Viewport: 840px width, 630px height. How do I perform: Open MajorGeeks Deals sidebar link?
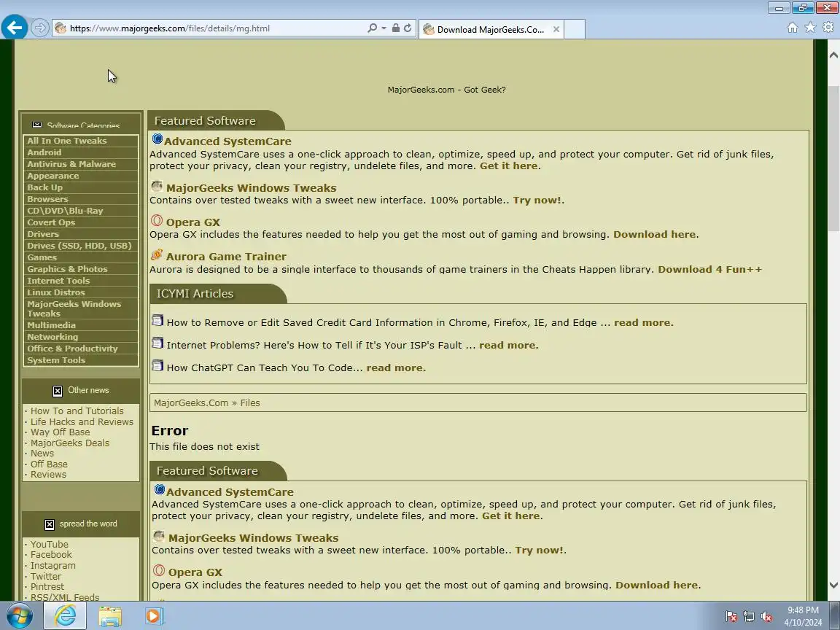(x=70, y=443)
